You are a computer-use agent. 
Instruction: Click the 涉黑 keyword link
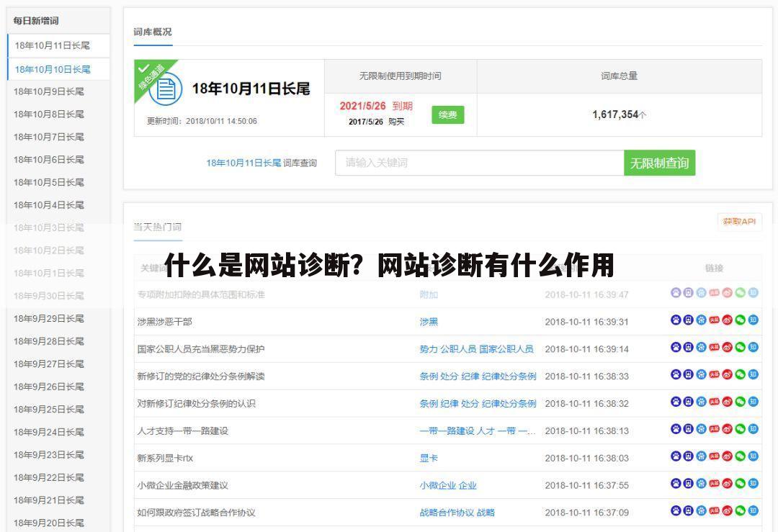click(429, 322)
